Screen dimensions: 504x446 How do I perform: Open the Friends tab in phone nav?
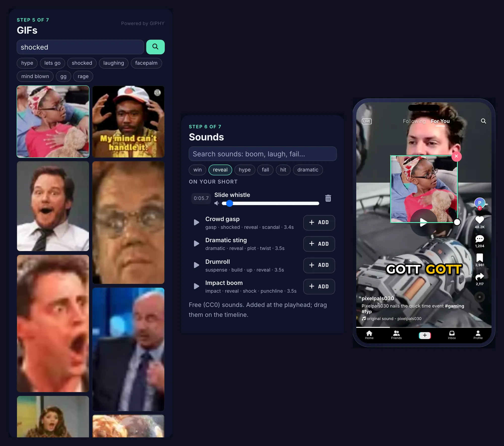point(396,335)
